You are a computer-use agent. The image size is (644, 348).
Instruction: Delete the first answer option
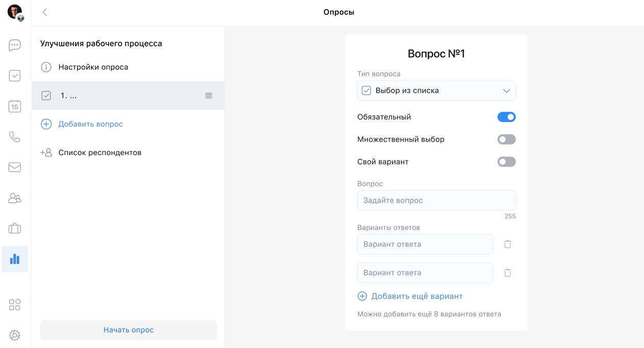tap(507, 244)
